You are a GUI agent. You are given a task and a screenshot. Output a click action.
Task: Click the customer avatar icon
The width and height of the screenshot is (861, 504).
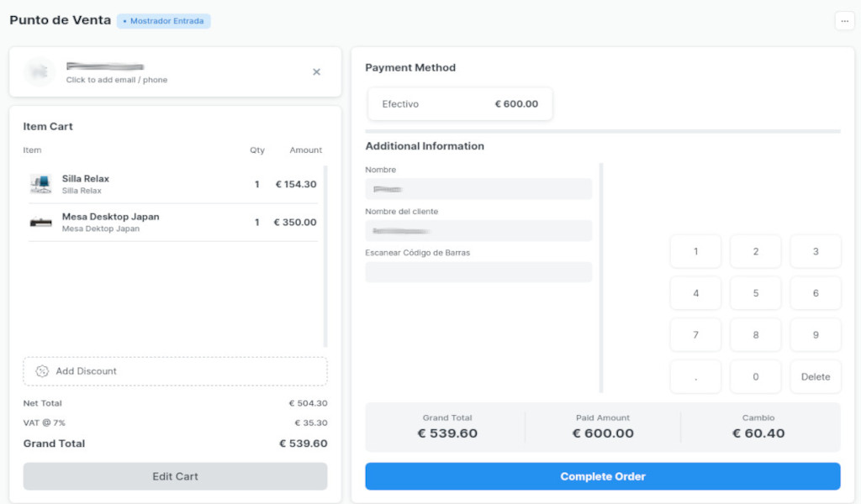click(40, 72)
